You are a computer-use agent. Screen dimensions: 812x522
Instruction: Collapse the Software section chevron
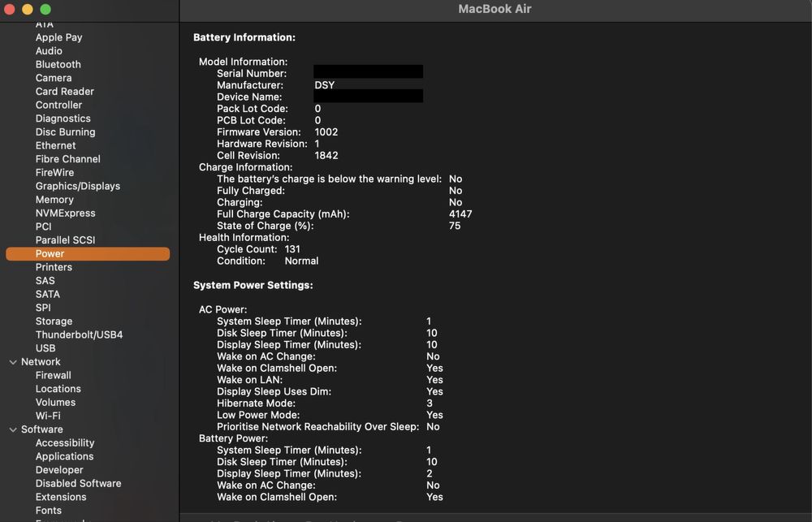(x=13, y=429)
